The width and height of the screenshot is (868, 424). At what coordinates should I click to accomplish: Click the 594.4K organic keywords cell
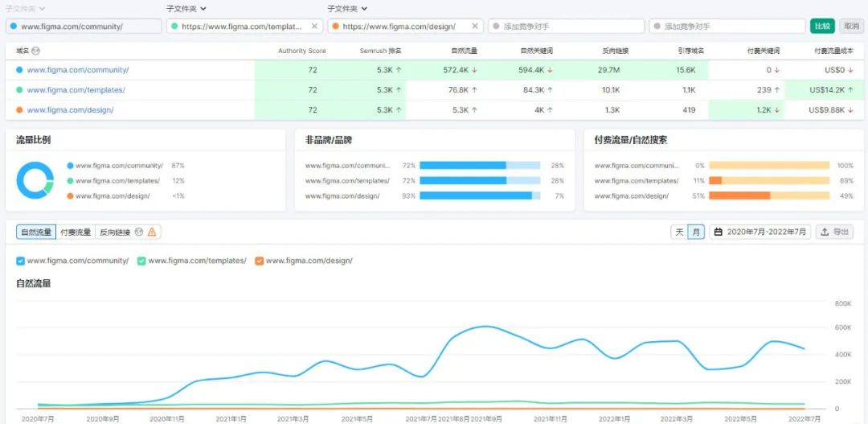[532, 70]
